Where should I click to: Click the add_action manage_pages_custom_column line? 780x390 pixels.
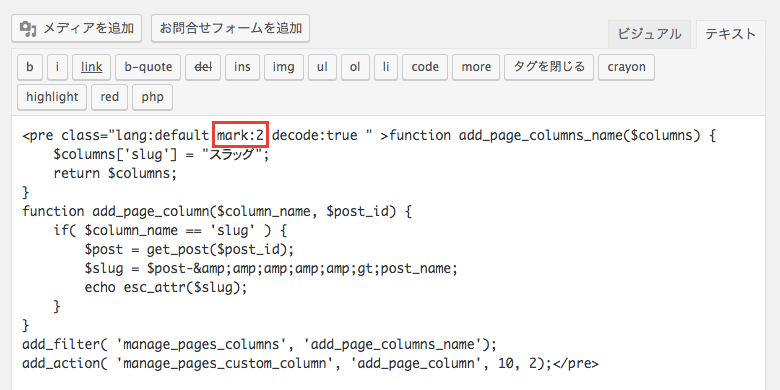point(310,363)
